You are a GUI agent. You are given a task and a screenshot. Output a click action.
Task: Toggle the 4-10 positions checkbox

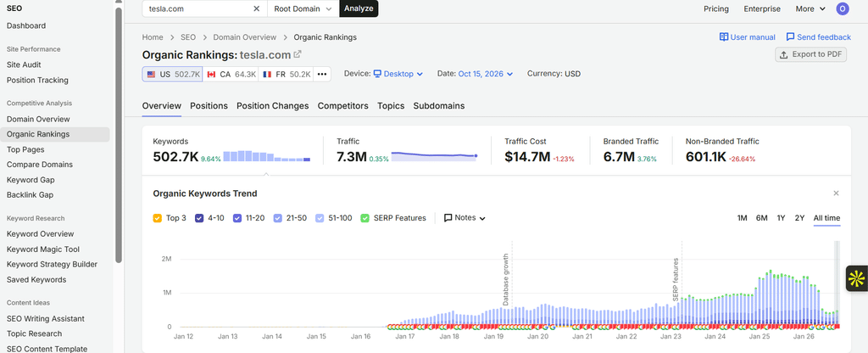199,218
